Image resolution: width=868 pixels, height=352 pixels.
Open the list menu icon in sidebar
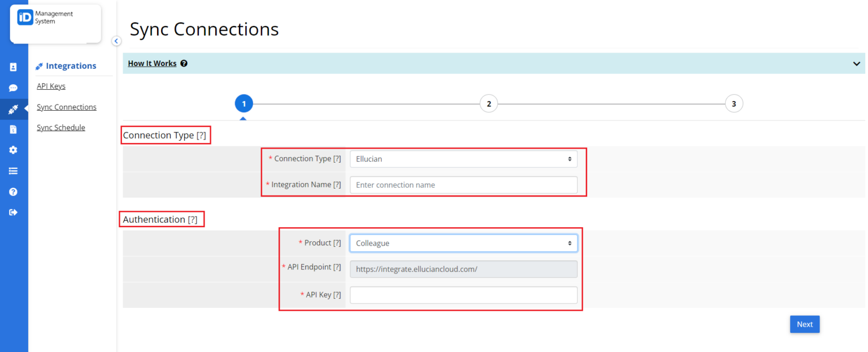tap(14, 171)
